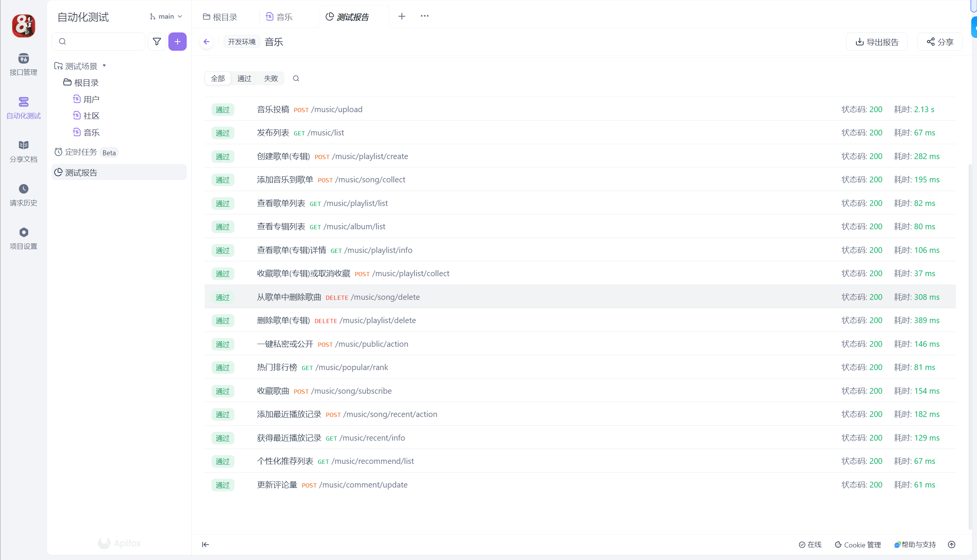This screenshot has width=977, height=560.
Task: Select the 失败 filter option
Action: tap(271, 79)
